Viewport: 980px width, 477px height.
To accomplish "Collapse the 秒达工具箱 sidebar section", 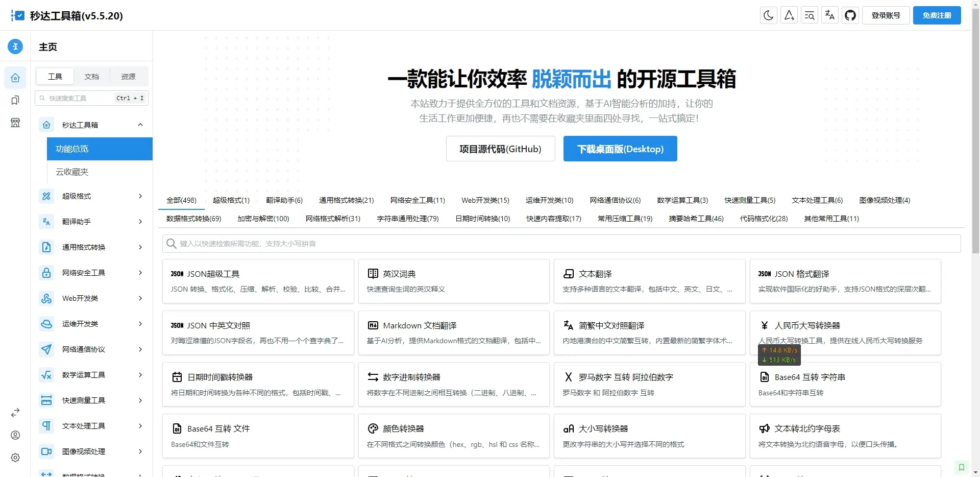I will (140, 125).
